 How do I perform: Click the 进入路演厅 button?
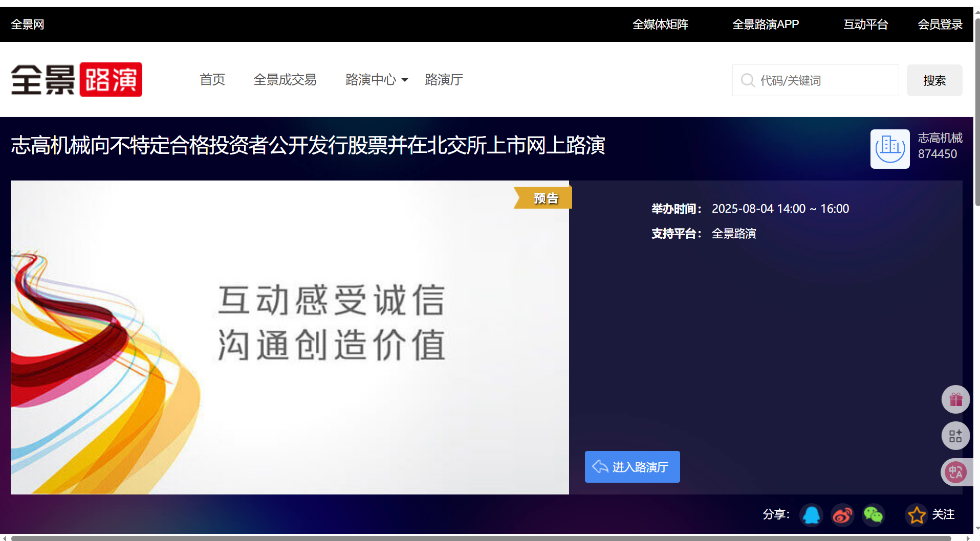pos(633,467)
